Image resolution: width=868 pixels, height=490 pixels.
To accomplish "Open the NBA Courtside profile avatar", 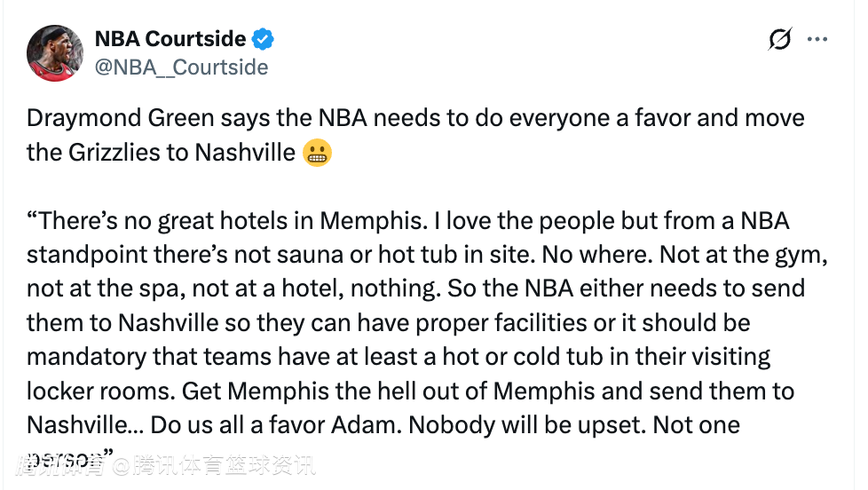I will tap(55, 53).
